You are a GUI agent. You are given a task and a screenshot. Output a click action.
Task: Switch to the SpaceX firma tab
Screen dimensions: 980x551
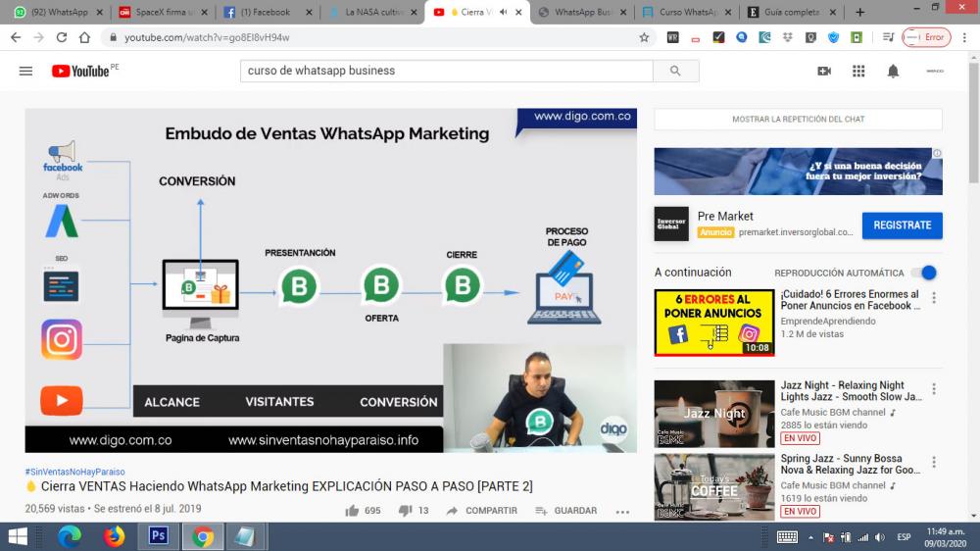pyautogui.click(x=164, y=12)
